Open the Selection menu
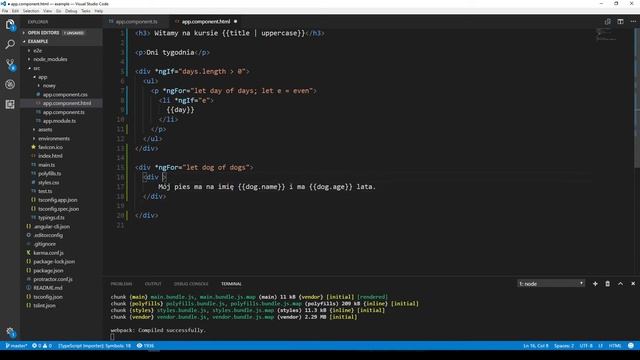This screenshot has width=640, height=360. click(x=31, y=11)
